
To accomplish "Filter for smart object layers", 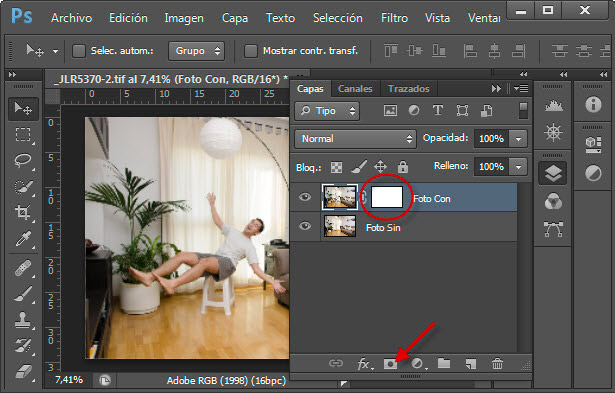I will tap(486, 111).
